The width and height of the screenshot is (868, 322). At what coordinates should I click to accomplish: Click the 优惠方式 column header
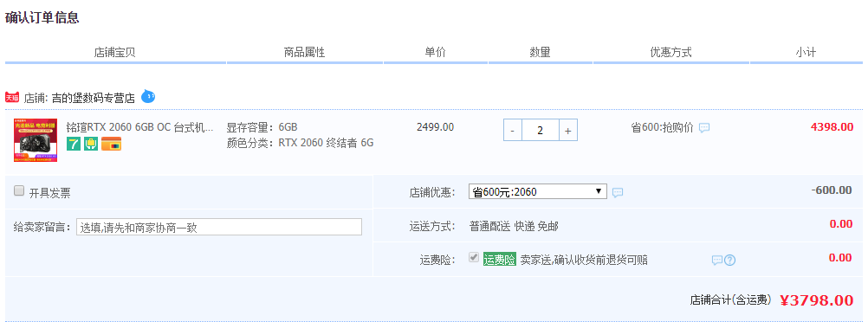[671, 53]
